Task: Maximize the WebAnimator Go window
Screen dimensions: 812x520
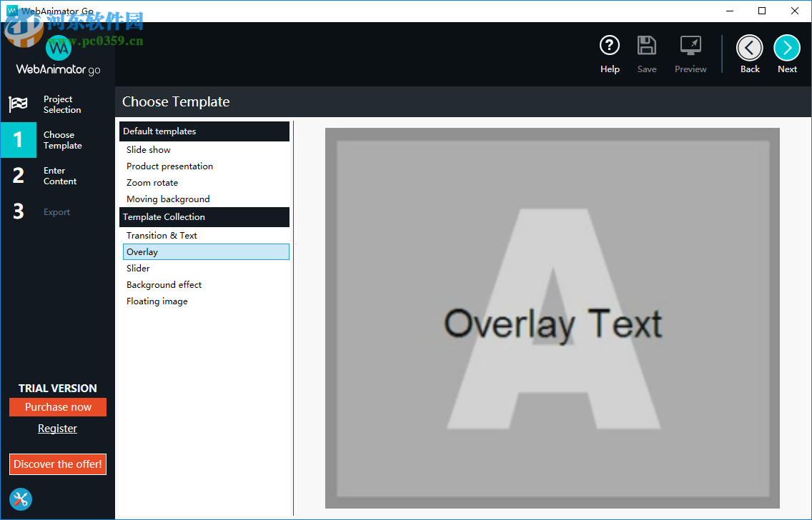Action: click(762, 11)
